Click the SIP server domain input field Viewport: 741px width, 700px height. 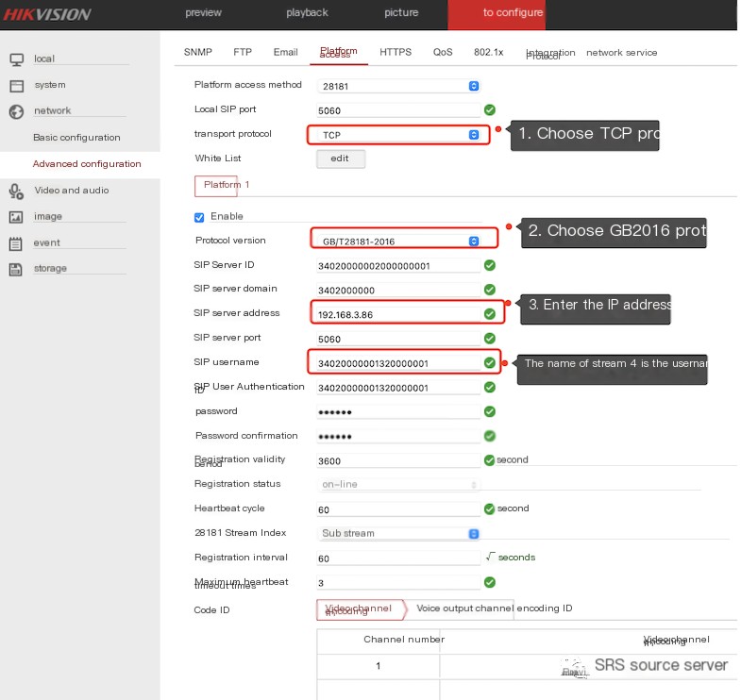(398, 290)
